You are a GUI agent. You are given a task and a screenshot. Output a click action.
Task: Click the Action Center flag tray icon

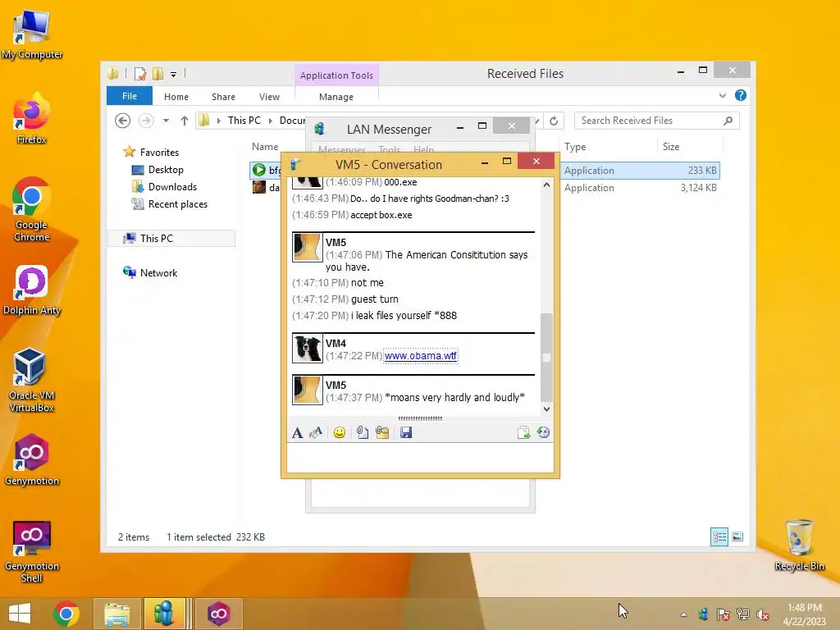coord(724,614)
